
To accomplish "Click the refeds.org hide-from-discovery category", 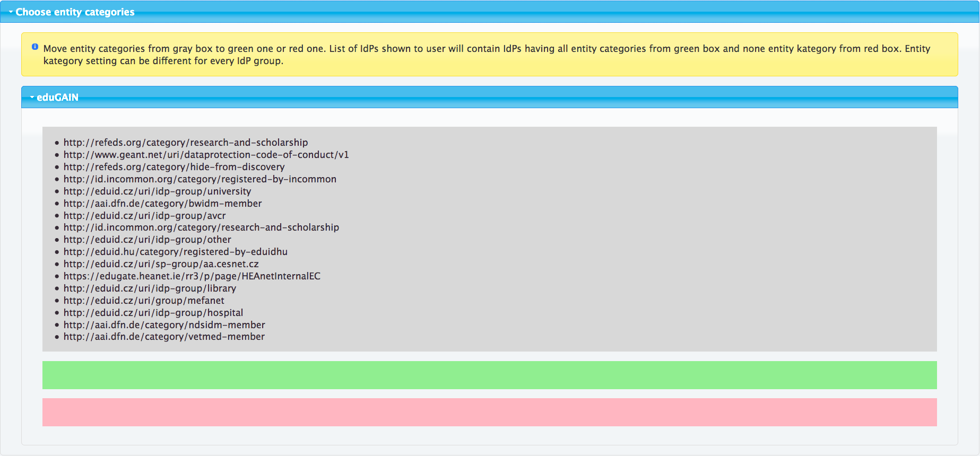I will (x=174, y=167).
